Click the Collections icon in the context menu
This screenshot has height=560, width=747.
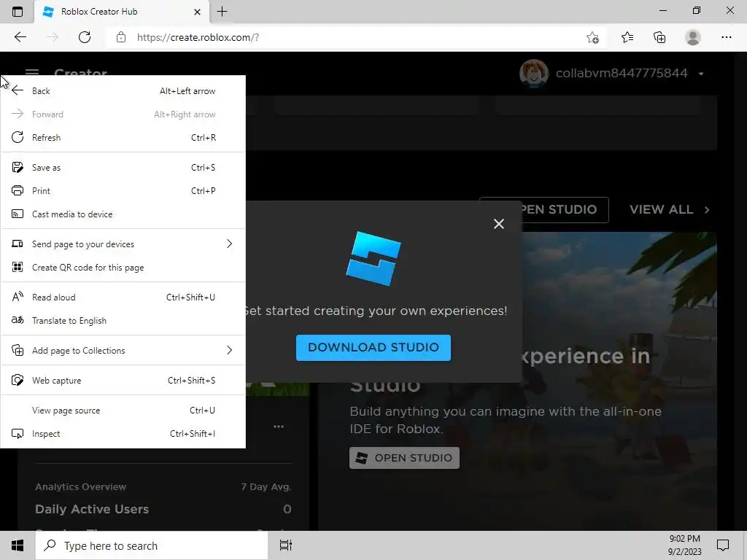18,351
